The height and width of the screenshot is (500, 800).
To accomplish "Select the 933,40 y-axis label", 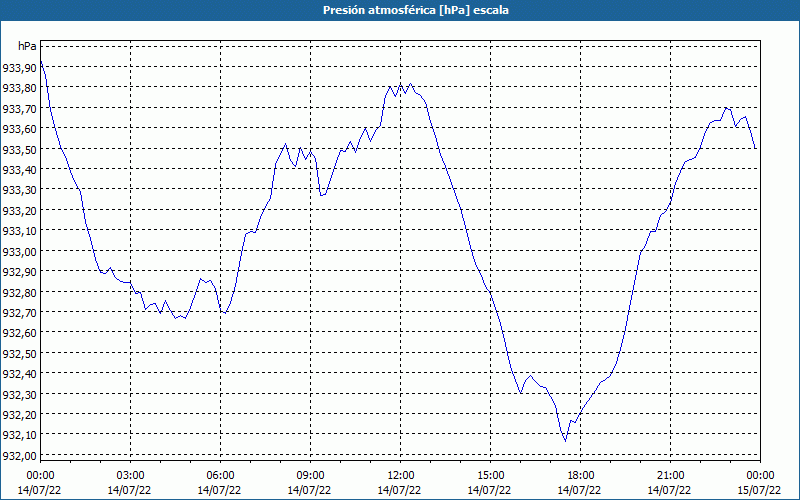I will tap(19, 169).
